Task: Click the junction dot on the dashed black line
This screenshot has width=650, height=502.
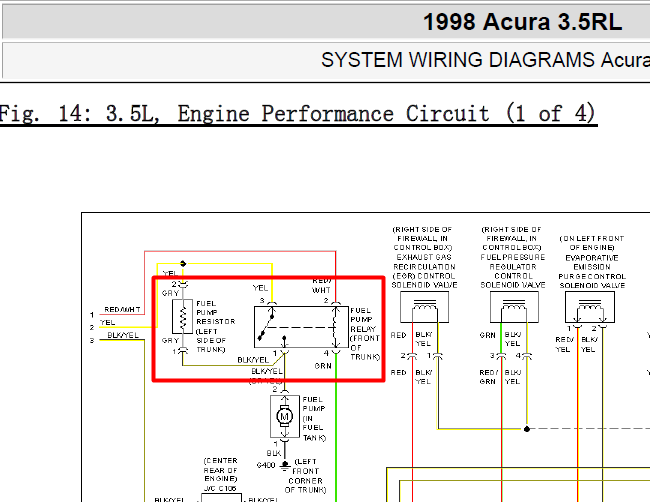Action: click(x=526, y=429)
